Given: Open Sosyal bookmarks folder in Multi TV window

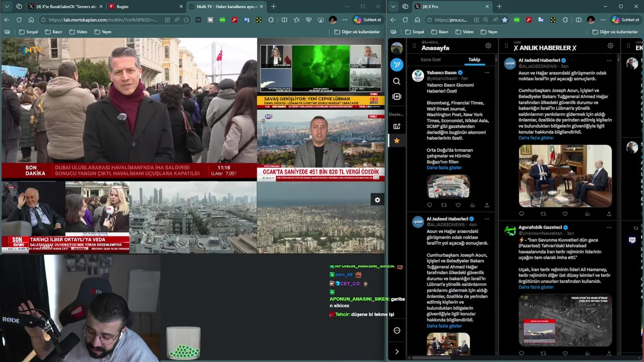Looking at the screenshot, I should point(28,32).
